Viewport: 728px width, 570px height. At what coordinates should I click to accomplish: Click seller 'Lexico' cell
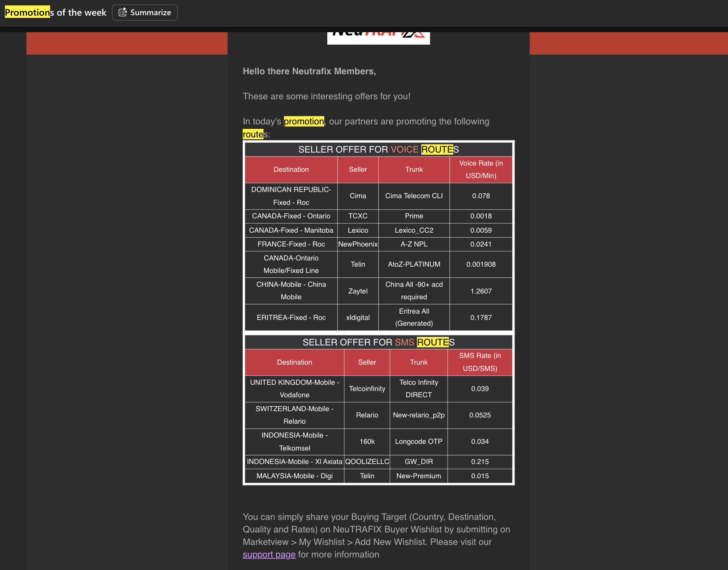(358, 230)
